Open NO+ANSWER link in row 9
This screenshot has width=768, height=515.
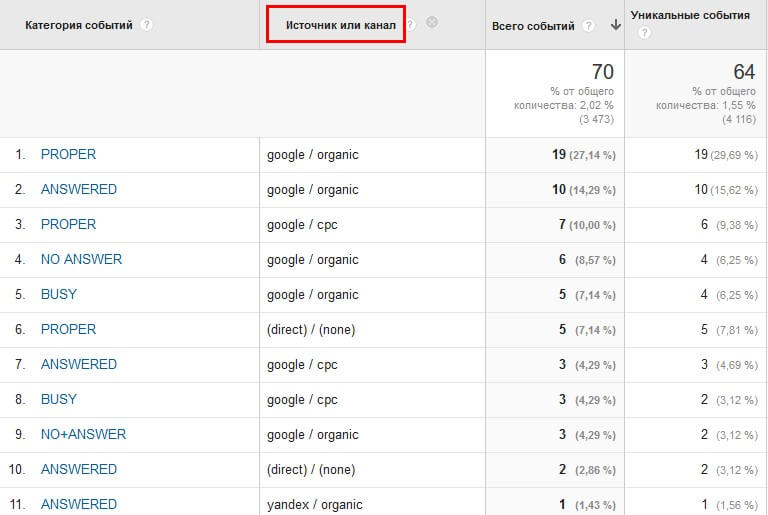click(x=83, y=434)
